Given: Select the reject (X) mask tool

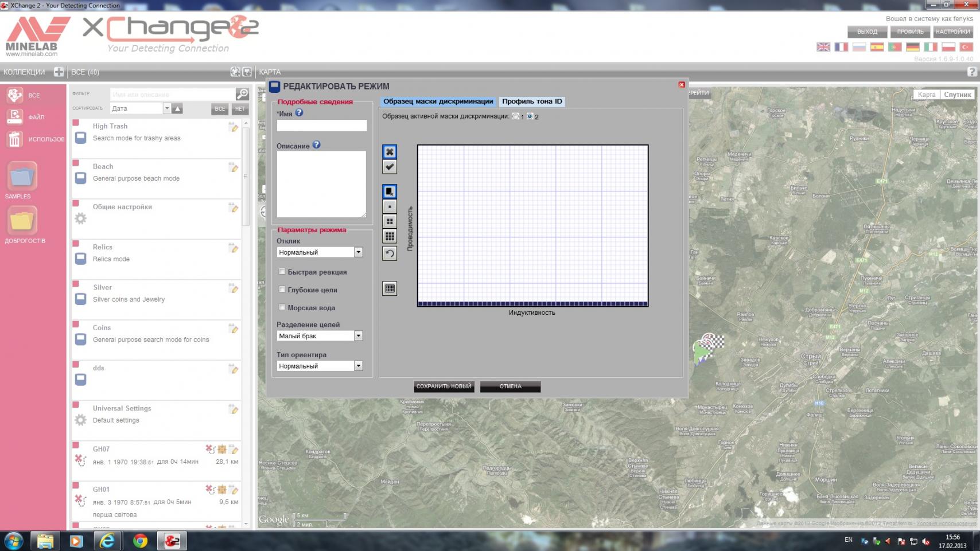Looking at the screenshot, I should [390, 152].
